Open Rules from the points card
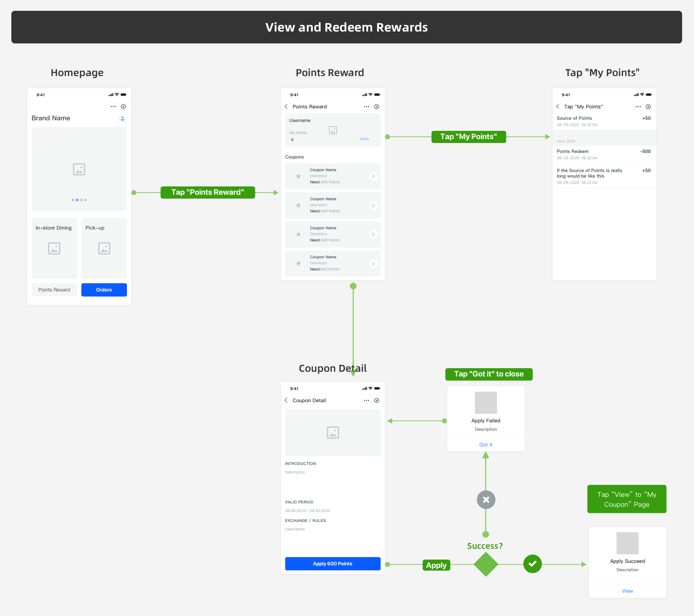Image resolution: width=694 pixels, height=616 pixels. pos(364,139)
